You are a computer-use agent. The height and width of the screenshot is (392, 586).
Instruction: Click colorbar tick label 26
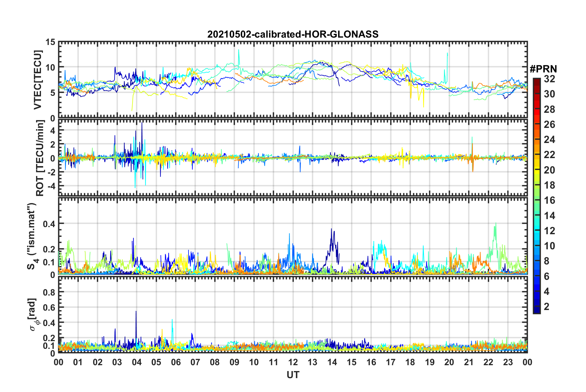tap(549, 125)
